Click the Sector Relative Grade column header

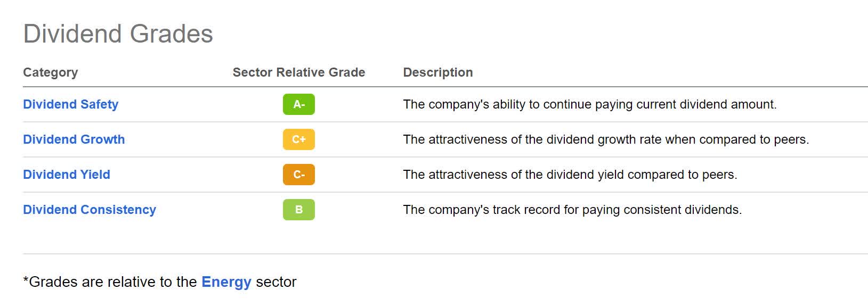298,72
